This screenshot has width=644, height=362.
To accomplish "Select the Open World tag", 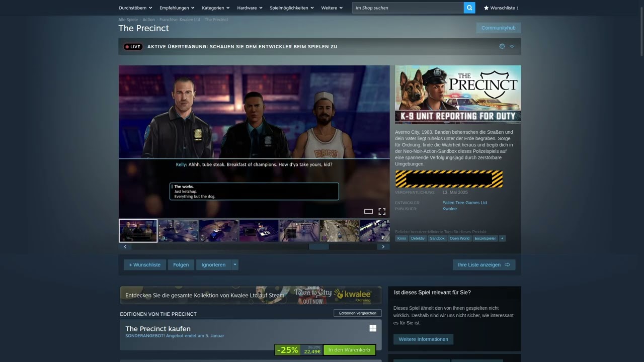I will 459,238.
